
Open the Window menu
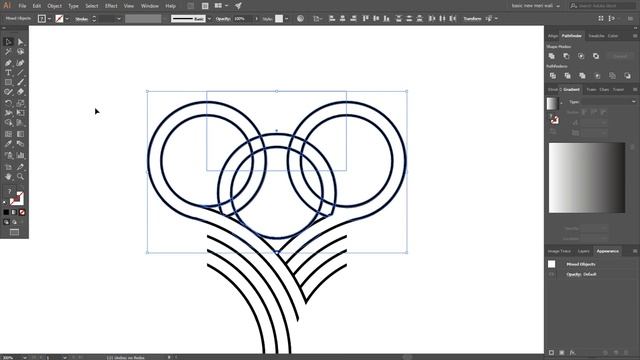point(149,6)
